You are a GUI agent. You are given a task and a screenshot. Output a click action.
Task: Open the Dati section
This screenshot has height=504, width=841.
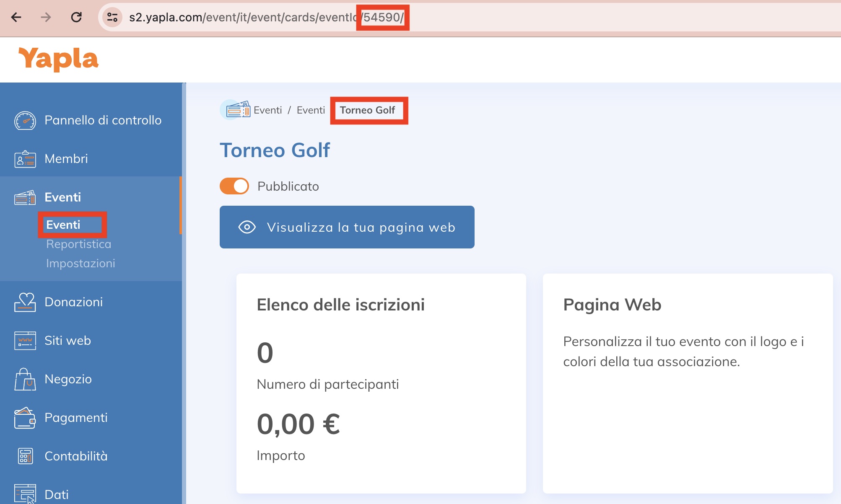tap(57, 495)
